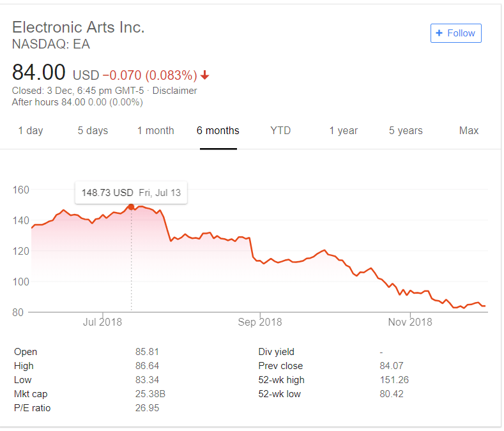
Task: Click the Nov 2018 axis label
Action: (x=410, y=322)
